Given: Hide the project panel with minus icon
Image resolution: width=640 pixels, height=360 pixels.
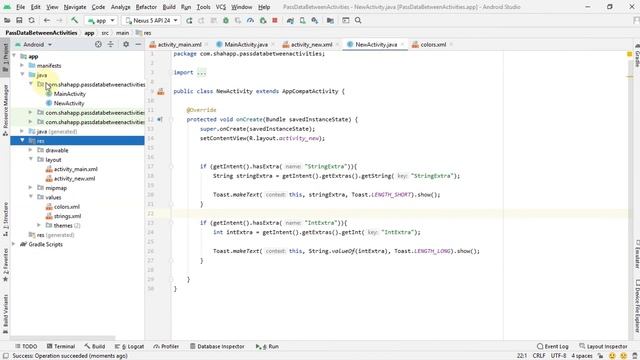Looking at the screenshot, I should pos(138,44).
